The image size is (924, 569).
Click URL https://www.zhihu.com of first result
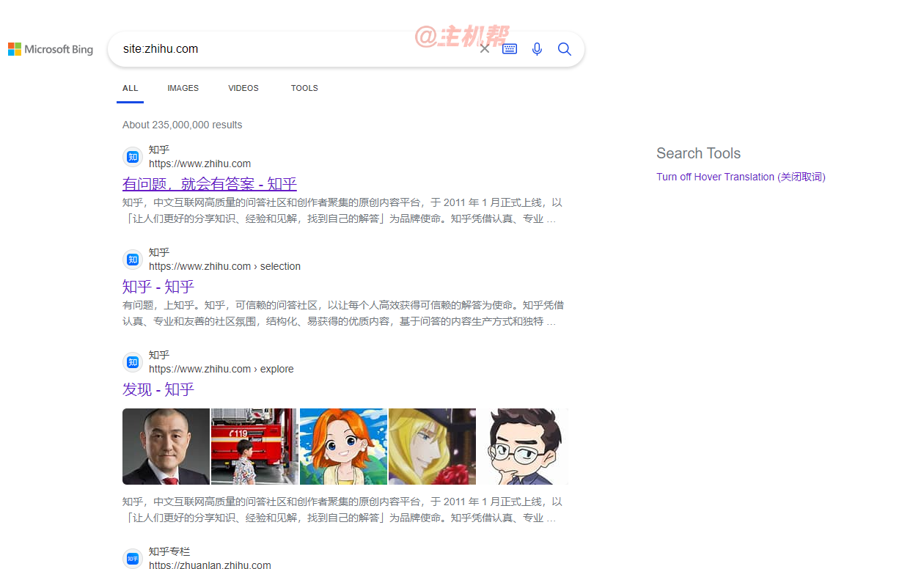[x=199, y=164]
